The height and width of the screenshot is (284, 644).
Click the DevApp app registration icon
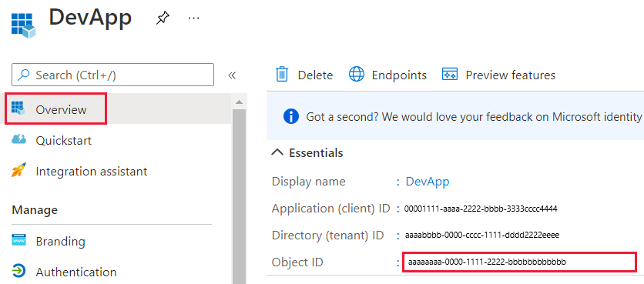pos(23,25)
